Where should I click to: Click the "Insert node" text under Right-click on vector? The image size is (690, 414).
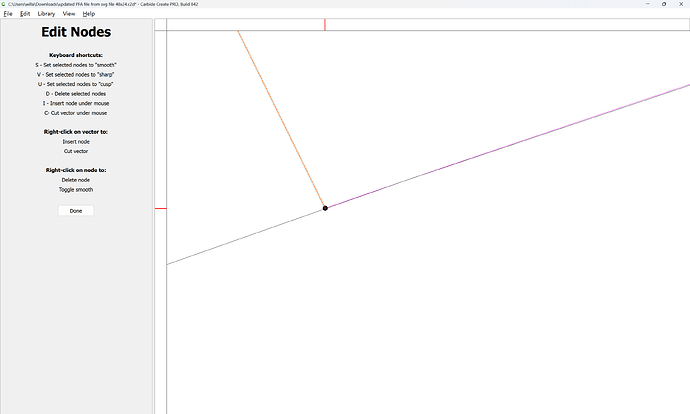pos(76,142)
